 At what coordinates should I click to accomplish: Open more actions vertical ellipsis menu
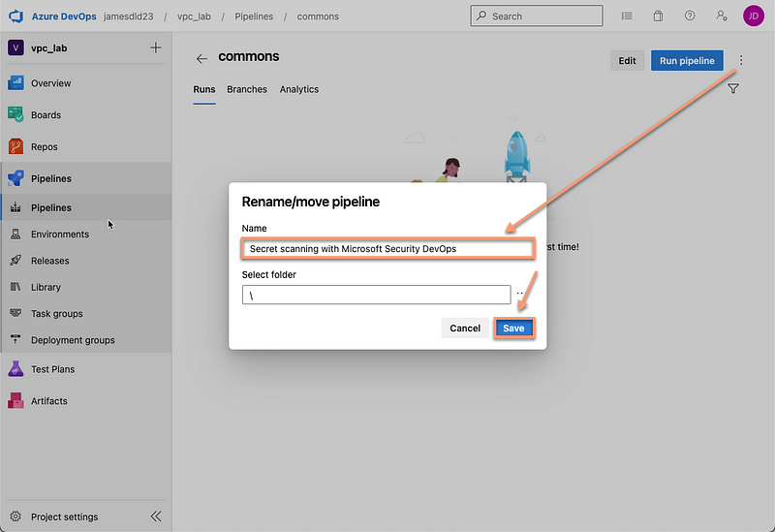point(740,60)
